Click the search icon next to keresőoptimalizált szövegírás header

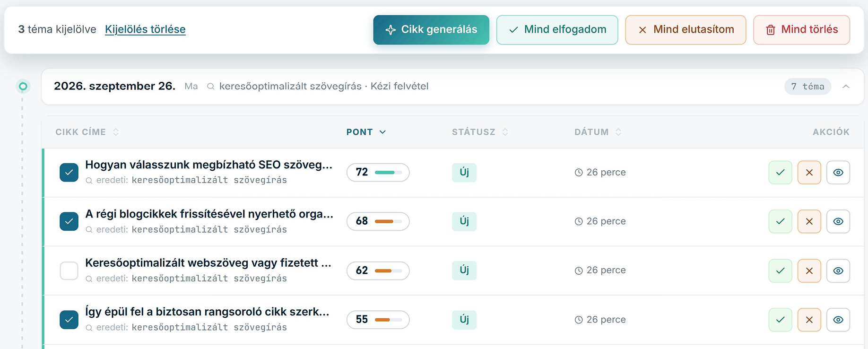[x=211, y=87]
